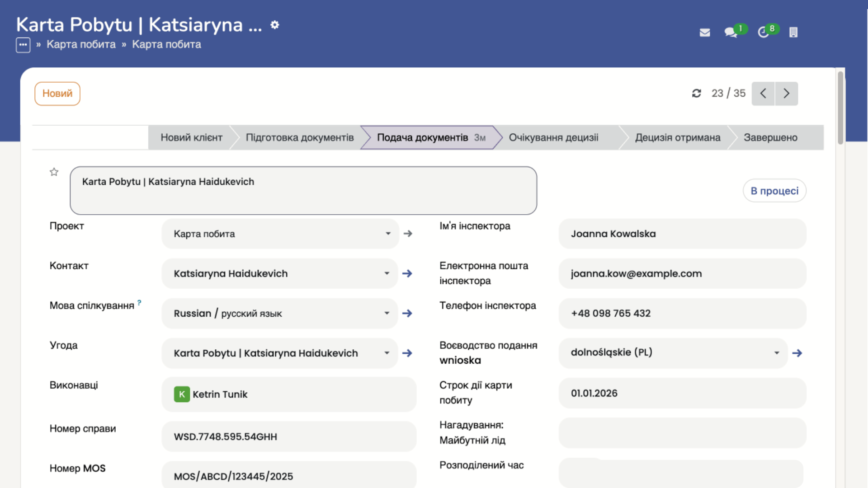This screenshot has height=488, width=868.
Task: Click the Новий status button
Action: (x=57, y=94)
